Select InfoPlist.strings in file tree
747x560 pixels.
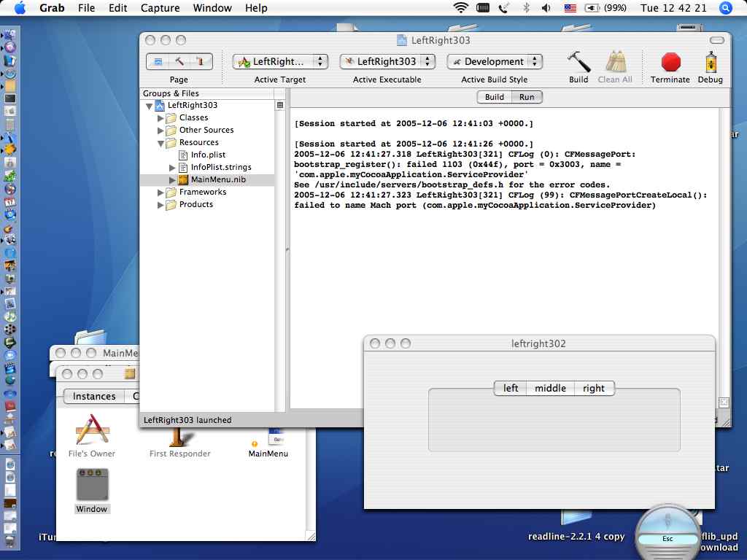coord(207,167)
